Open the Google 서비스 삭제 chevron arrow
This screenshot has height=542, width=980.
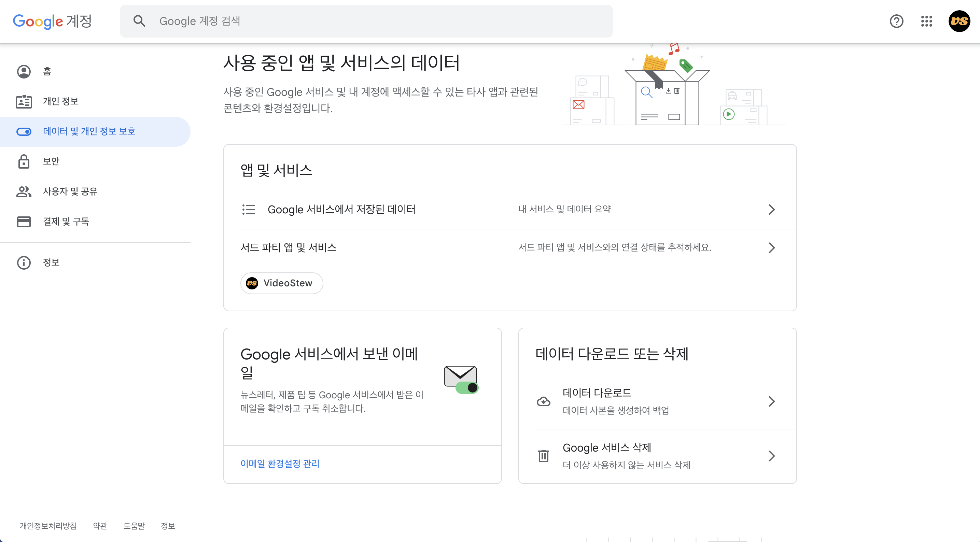[x=771, y=456]
